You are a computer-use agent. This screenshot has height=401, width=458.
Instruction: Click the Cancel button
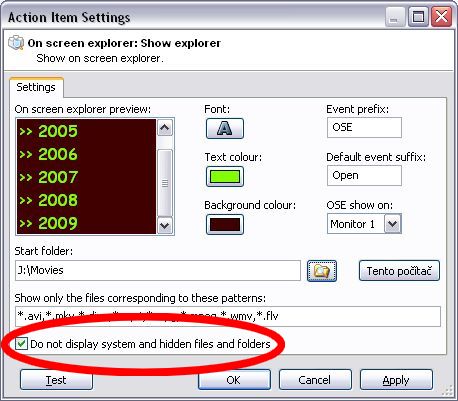[315, 380]
